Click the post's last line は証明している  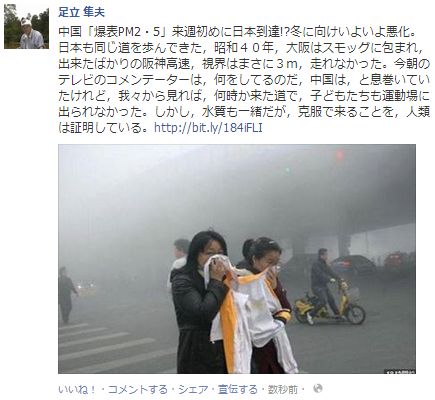[103, 128]
